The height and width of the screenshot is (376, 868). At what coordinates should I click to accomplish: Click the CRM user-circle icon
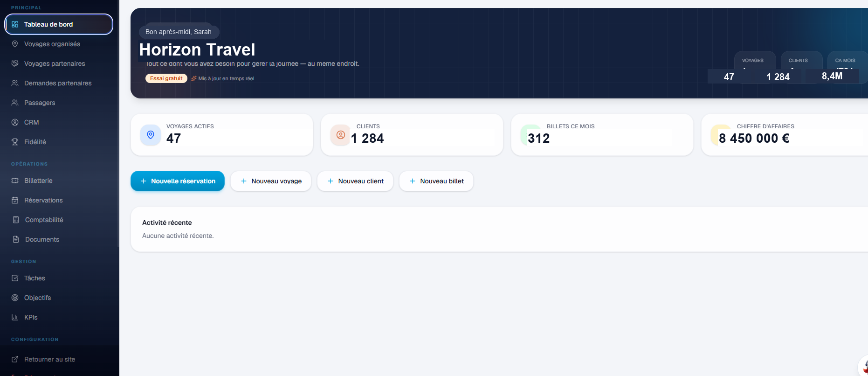[x=15, y=122]
